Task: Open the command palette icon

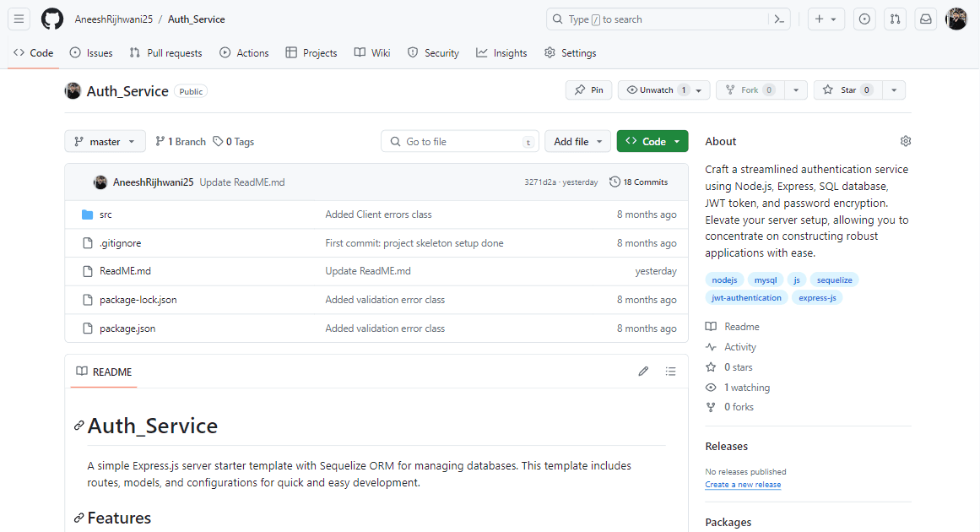Action: point(779,19)
